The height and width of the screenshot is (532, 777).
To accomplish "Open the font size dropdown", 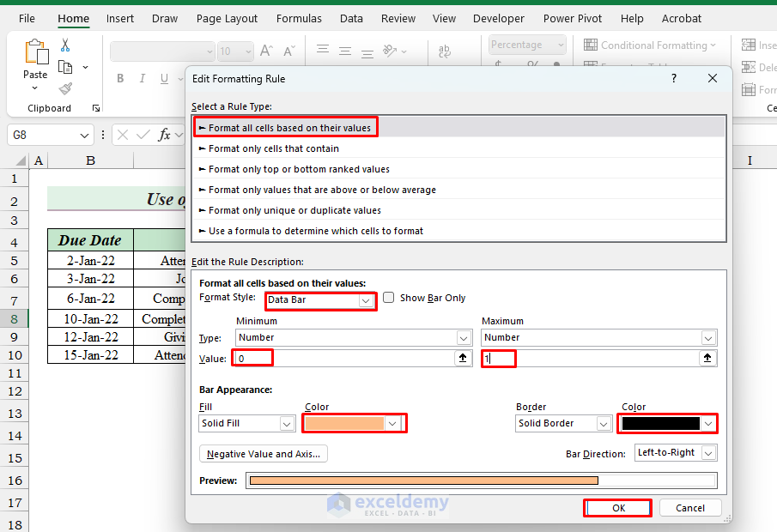I will click(x=248, y=51).
